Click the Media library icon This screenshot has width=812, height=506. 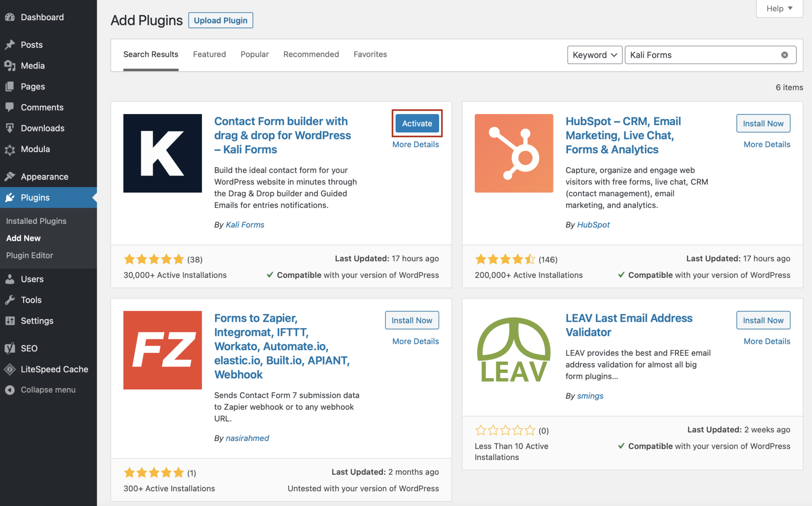coord(10,66)
